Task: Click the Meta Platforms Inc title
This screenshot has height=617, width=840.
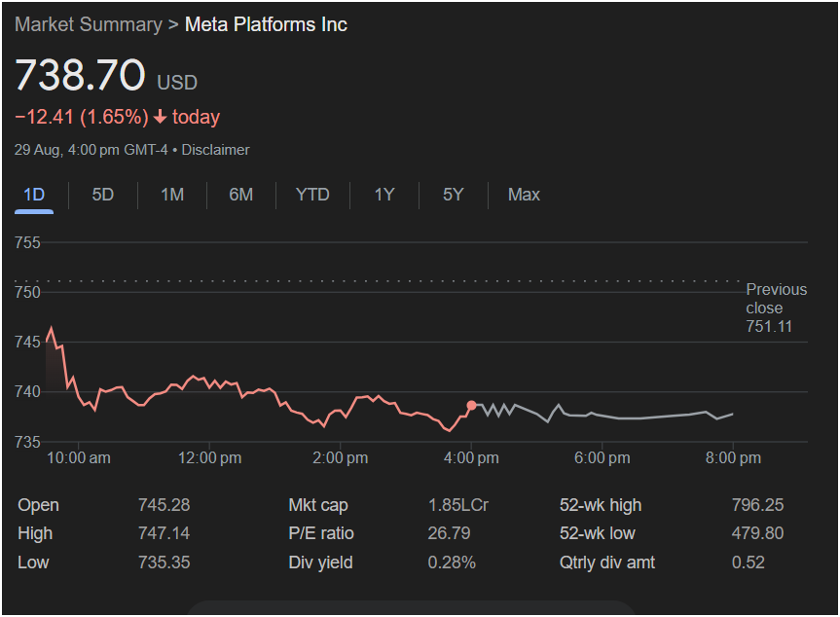Action: (x=267, y=24)
